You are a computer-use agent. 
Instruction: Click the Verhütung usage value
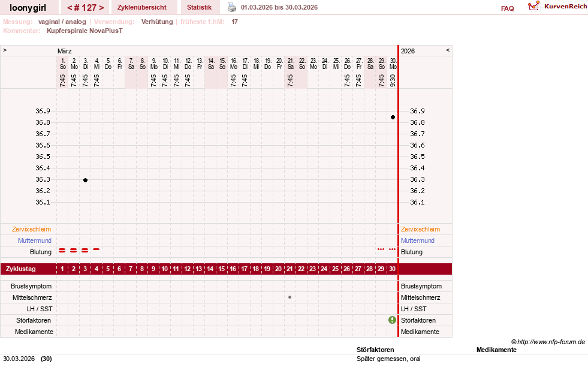(157, 22)
